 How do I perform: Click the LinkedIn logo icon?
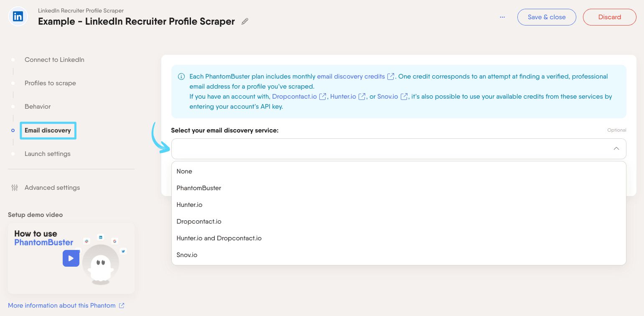(18, 17)
